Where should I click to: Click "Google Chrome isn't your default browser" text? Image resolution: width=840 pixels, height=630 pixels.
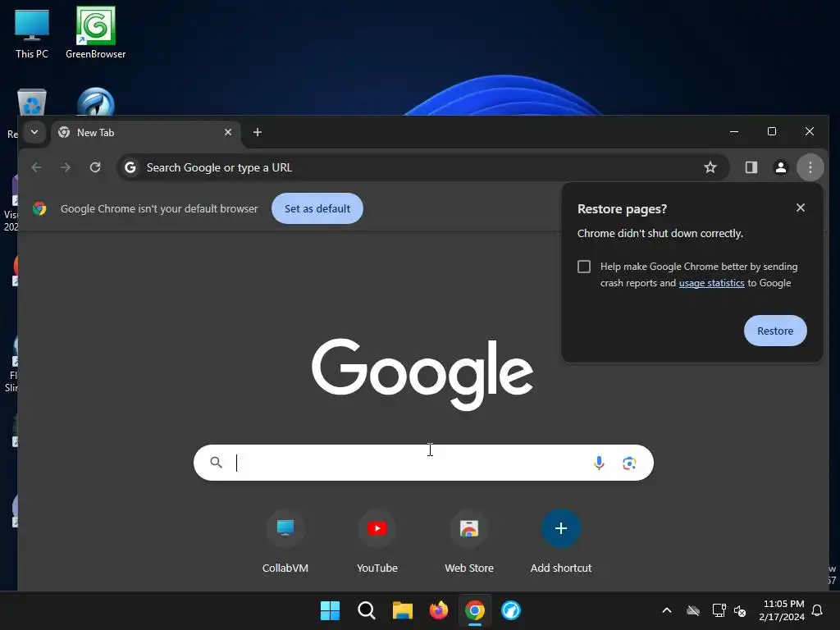tap(159, 209)
